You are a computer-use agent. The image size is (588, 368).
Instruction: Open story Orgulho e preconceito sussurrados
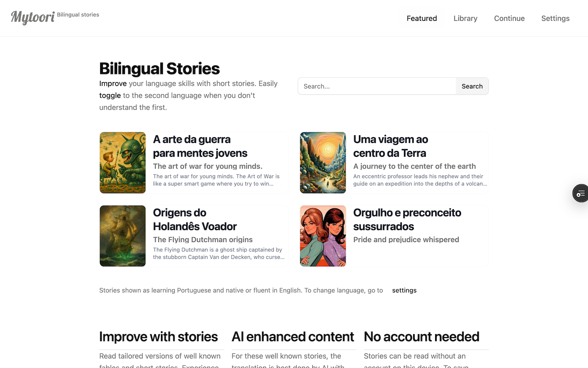tap(407, 219)
